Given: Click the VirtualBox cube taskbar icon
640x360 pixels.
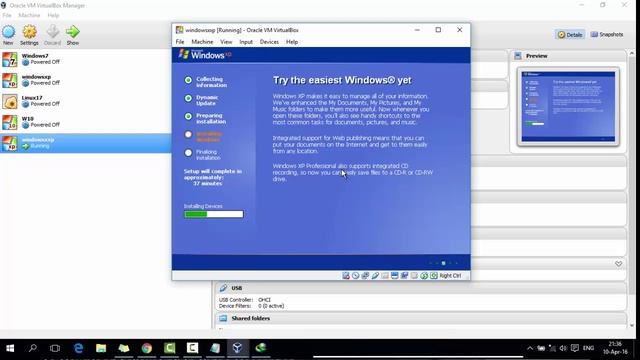Looking at the screenshot, I should [x=238, y=348].
